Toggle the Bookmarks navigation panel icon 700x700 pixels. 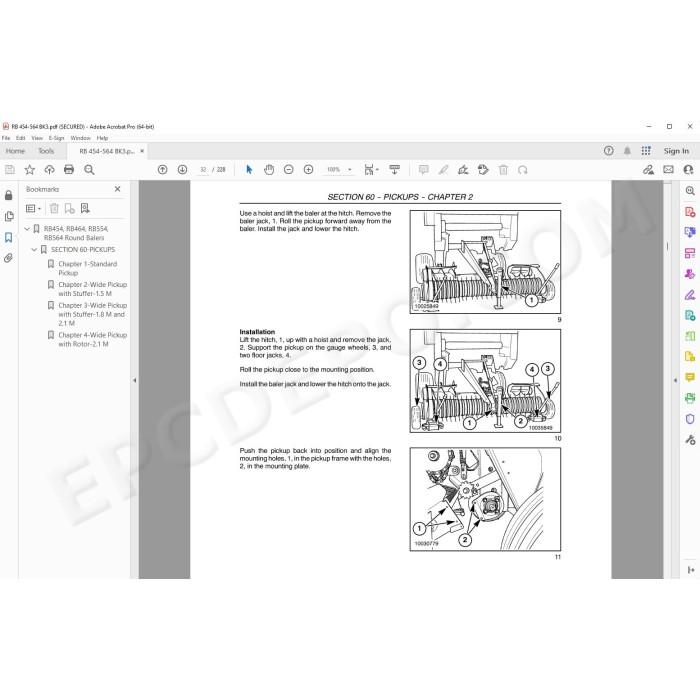pos(8,238)
